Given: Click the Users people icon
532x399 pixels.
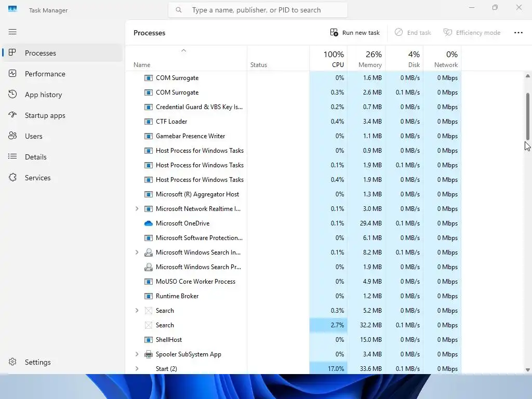Looking at the screenshot, I should pyautogui.click(x=12, y=136).
